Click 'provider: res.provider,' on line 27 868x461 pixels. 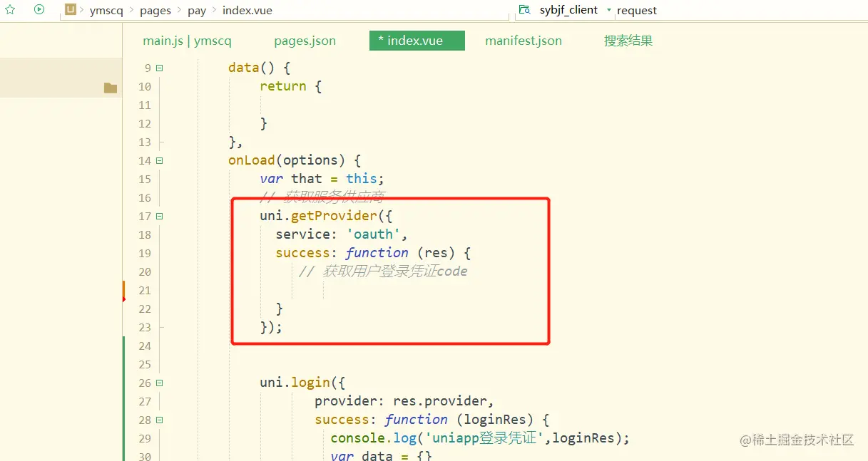(404, 401)
